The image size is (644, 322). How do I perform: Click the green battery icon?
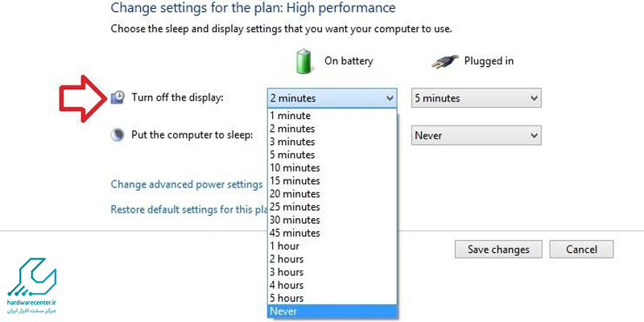(x=303, y=61)
